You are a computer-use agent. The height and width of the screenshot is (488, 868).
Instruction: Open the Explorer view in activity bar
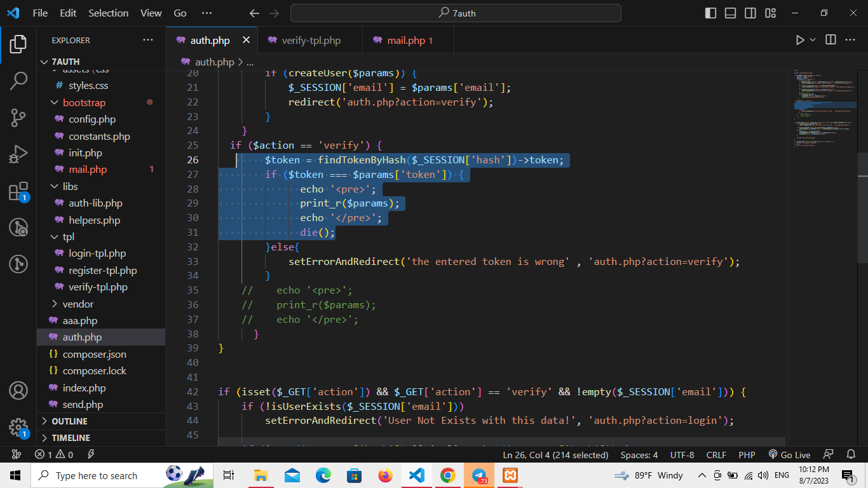18,44
